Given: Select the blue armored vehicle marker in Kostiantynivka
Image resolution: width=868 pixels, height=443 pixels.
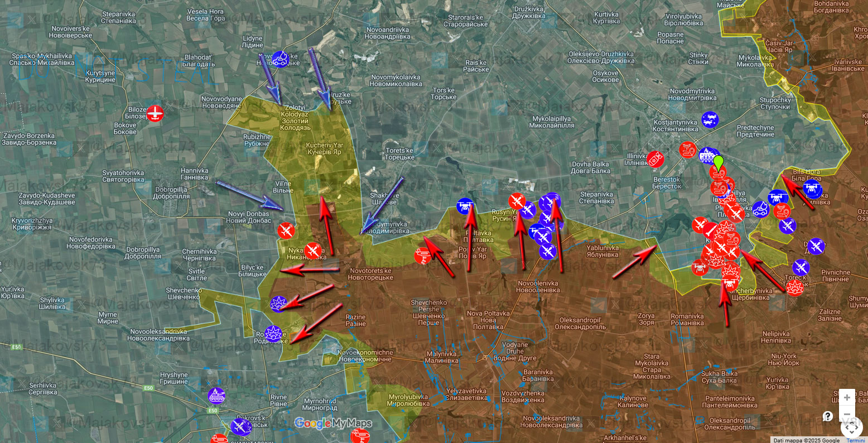Looking at the screenshot, I should [x=707, y=155].
